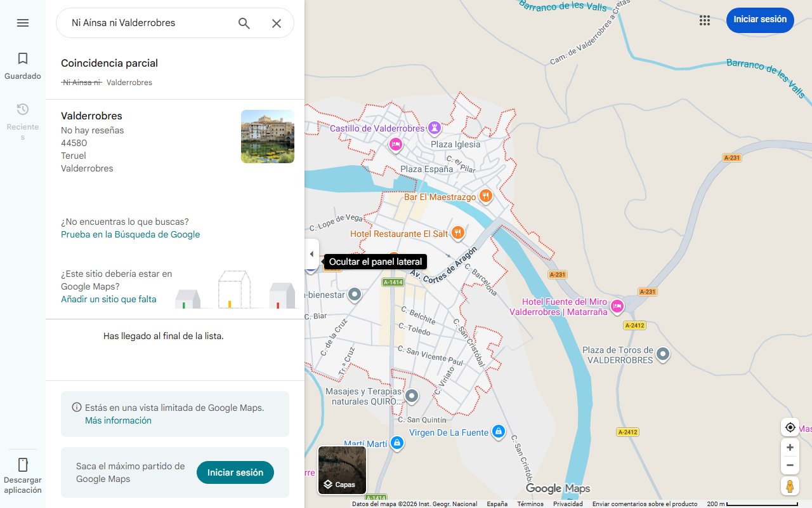The height and width of the screenshot is (508, 812).
Task: Open Más información about limited view
Action: coord(118,420)
